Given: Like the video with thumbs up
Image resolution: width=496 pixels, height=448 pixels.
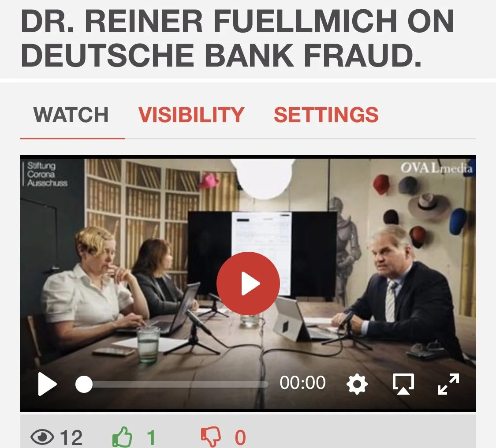Looking at the screenshot, I should (x=123, y=437).
